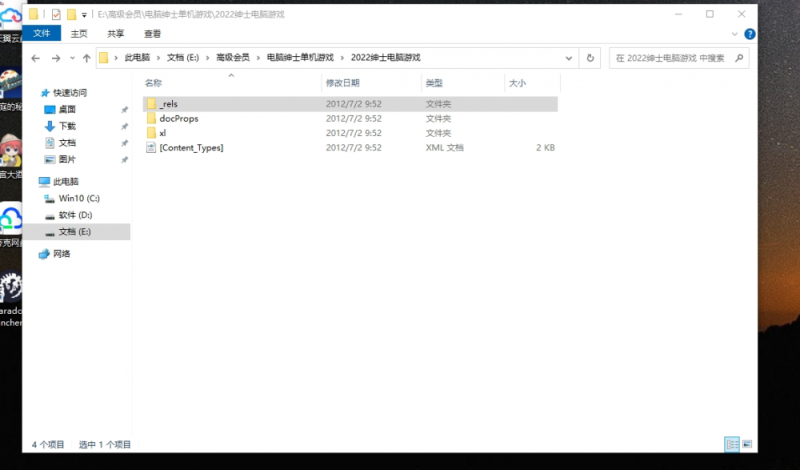Image resolution: width=800 pixels, height=470 pixels.
Task: Click the title bar folder icon
Action: click(34, 14)
